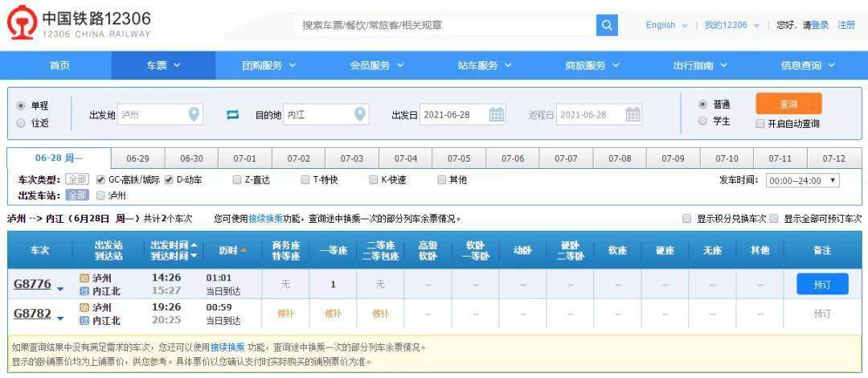Switch to the 07-12 date tab
The width and height of the screenshot is (868, 378).
click(x=834, y=158)
